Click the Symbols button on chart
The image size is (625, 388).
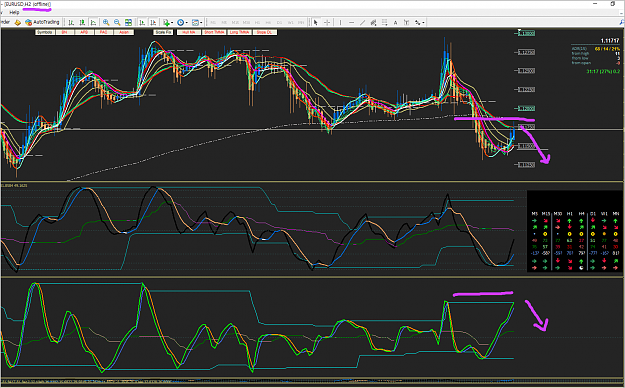(45, 32)
